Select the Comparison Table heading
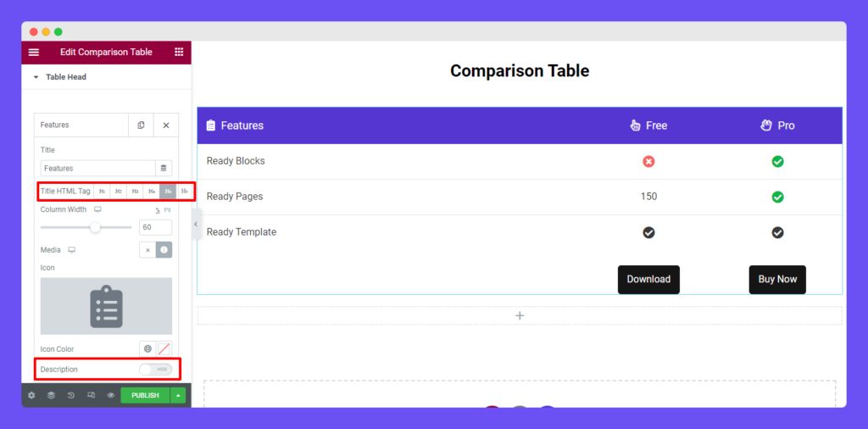This screenshot has height=429, width=868. click(x=520, y=71)
